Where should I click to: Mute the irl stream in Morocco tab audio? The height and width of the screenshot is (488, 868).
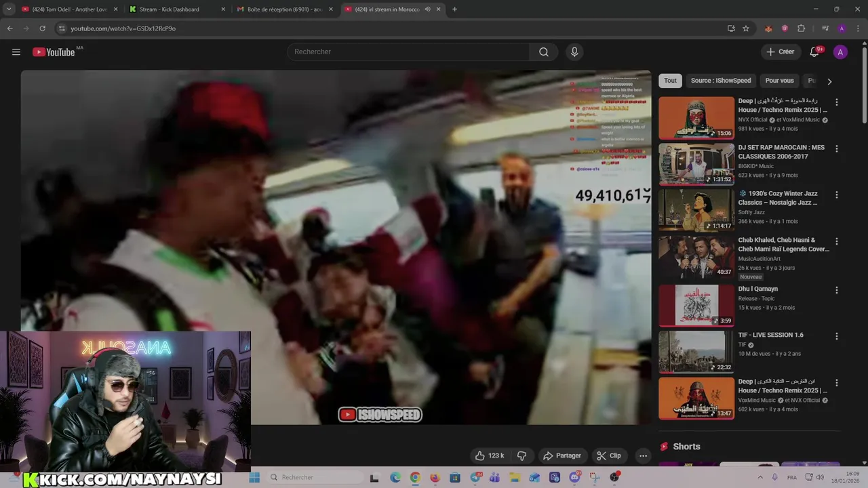click(x=428, y=9)
